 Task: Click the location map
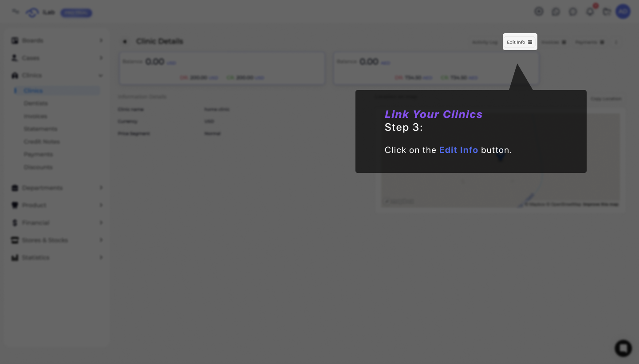click(501, 160)
